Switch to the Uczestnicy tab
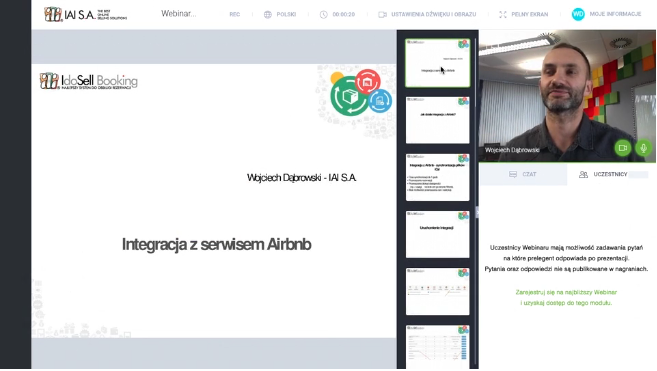 611,174
